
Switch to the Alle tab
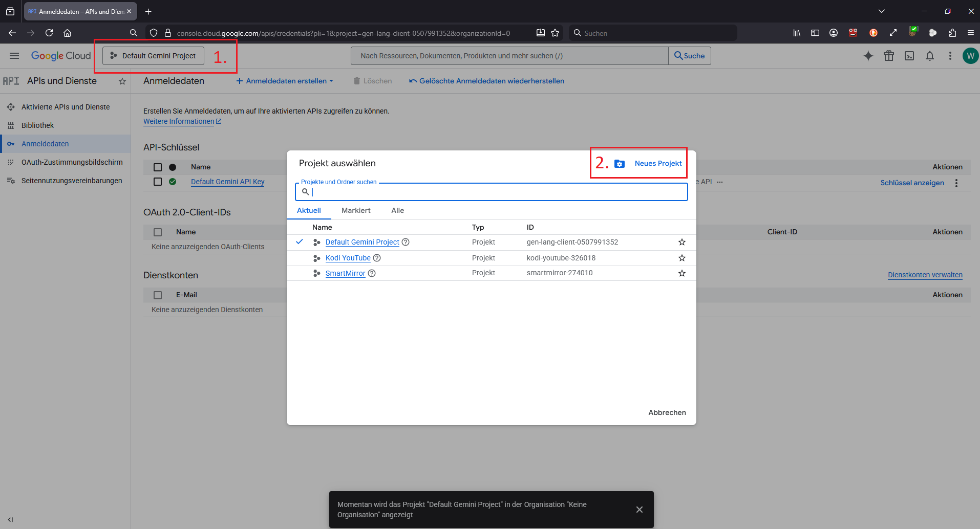(x=398, y=210)
